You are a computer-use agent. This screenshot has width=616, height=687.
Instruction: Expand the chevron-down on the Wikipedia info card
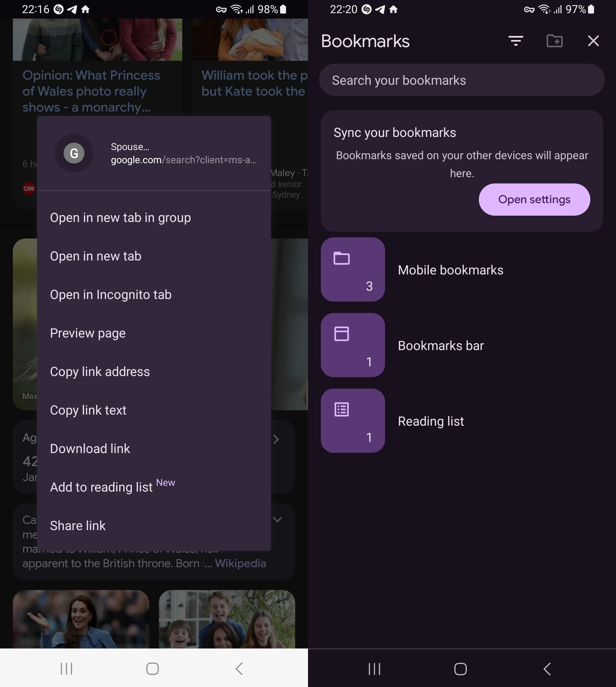point(277,520)
